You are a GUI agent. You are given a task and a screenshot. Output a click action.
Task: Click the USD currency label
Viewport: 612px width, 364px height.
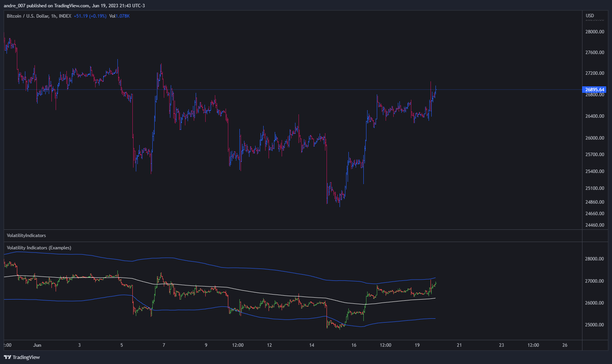click(590, 16)
